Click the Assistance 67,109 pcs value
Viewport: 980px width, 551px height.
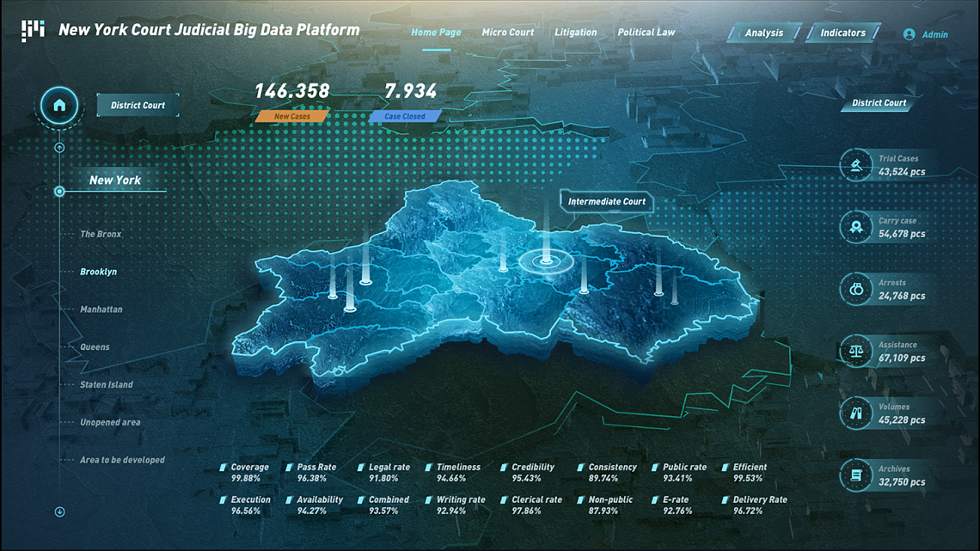(902, 358)
